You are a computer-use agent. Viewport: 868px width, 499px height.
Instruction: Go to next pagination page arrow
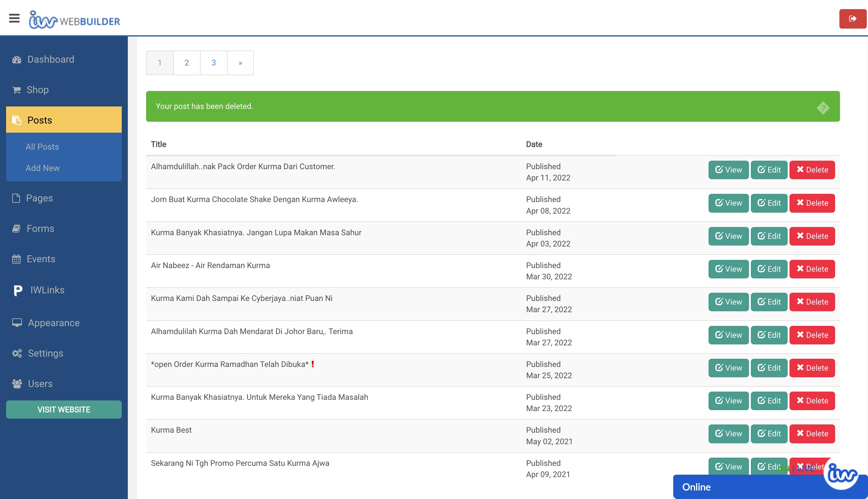pyautogui.click(x=240, y=63)
